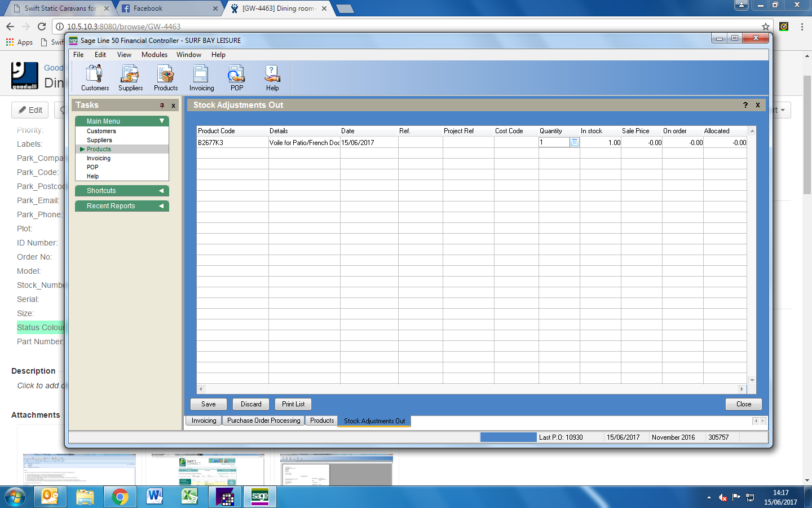Click the Chrome extension icon beside the star
This screenshot has height=508, width=812.
[x=784, y=27]
